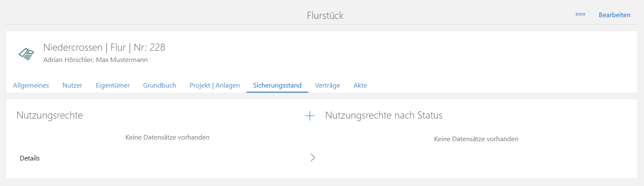Switch to the Allgemeines tab

(31, 85)
